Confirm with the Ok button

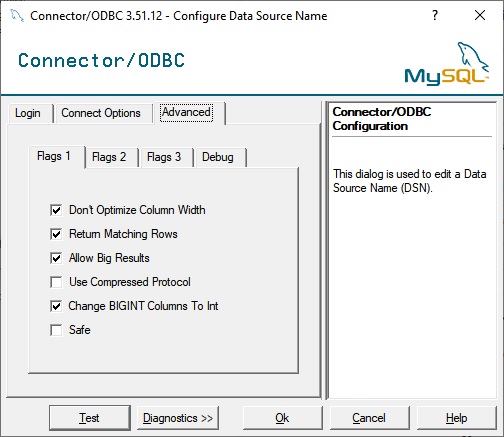[x=282, y=418]
